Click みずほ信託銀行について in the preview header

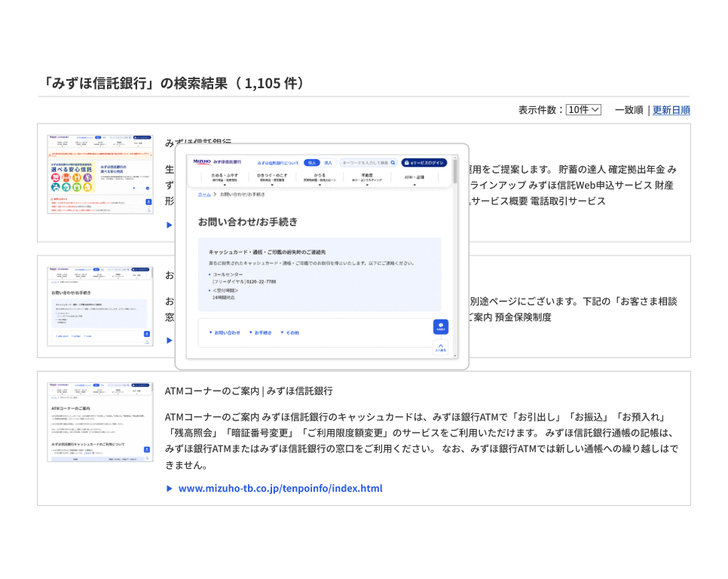click(278, 163)
